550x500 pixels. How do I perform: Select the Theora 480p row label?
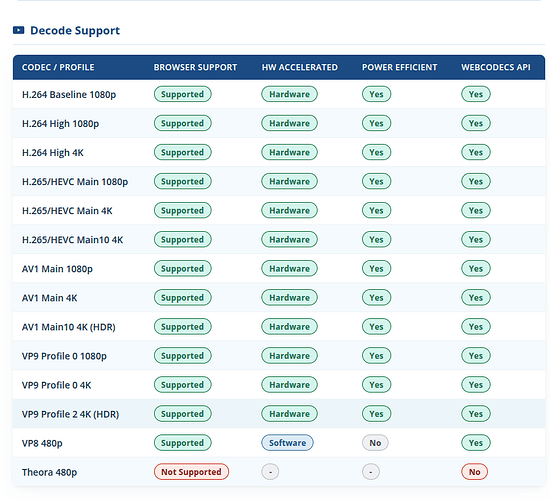click(49, 473)
